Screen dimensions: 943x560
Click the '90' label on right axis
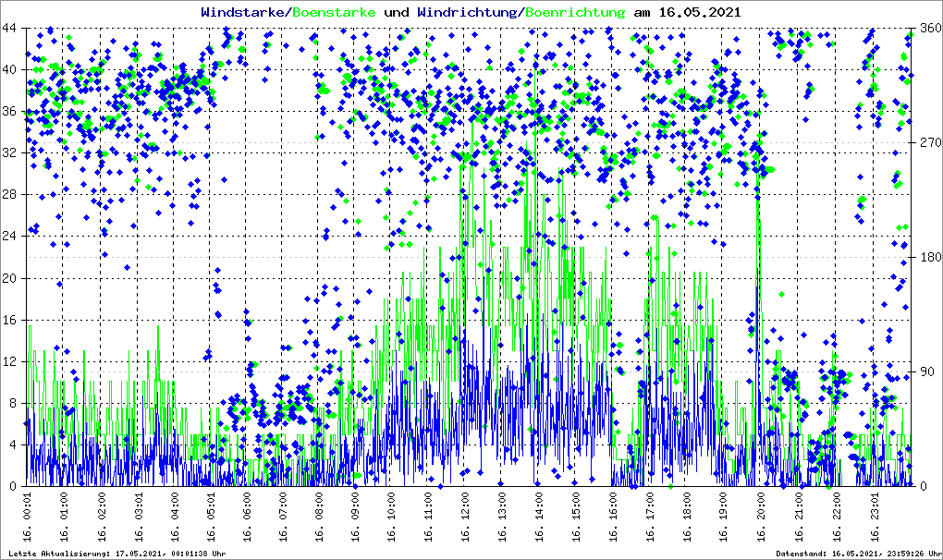[925, 371]
